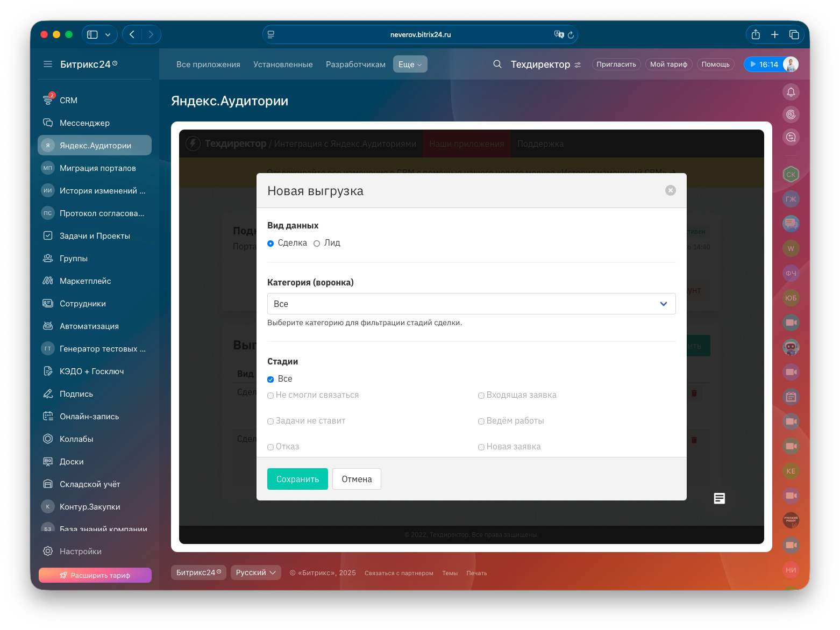The width and height of the screenshot is (840, 630).
Task: Click the Пригласить button
Action: tap(616, 64)
